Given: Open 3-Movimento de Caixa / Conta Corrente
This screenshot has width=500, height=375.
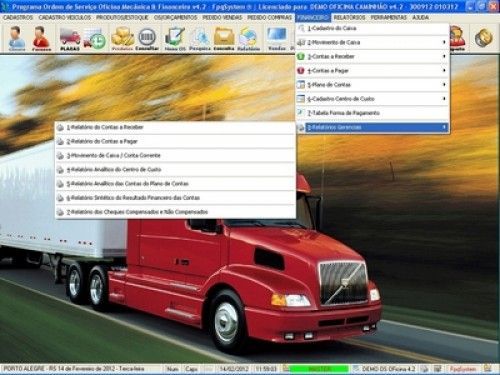Looking at the screenshot, I should (175, 156).
